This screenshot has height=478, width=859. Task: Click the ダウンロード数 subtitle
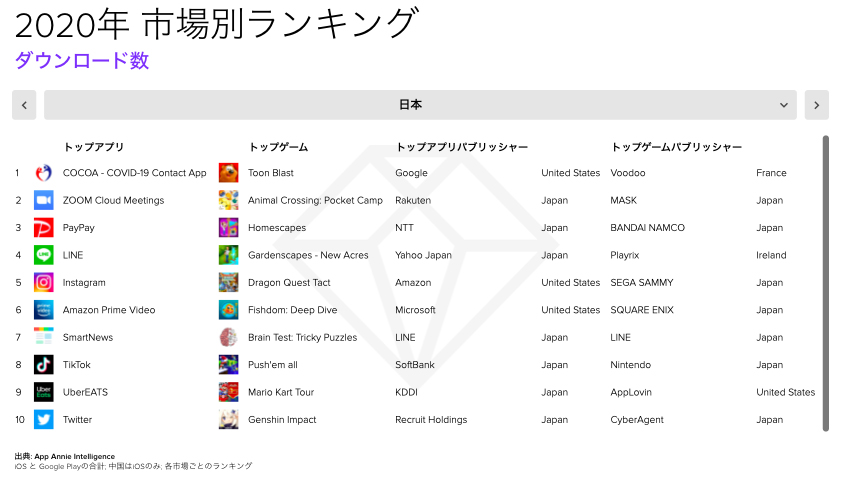pos(82,60)
